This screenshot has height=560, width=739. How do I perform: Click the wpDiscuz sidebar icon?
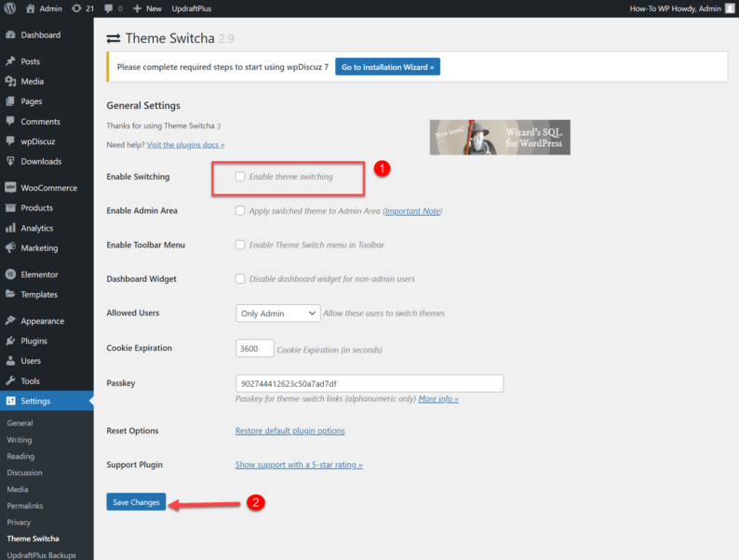(10, 141)
